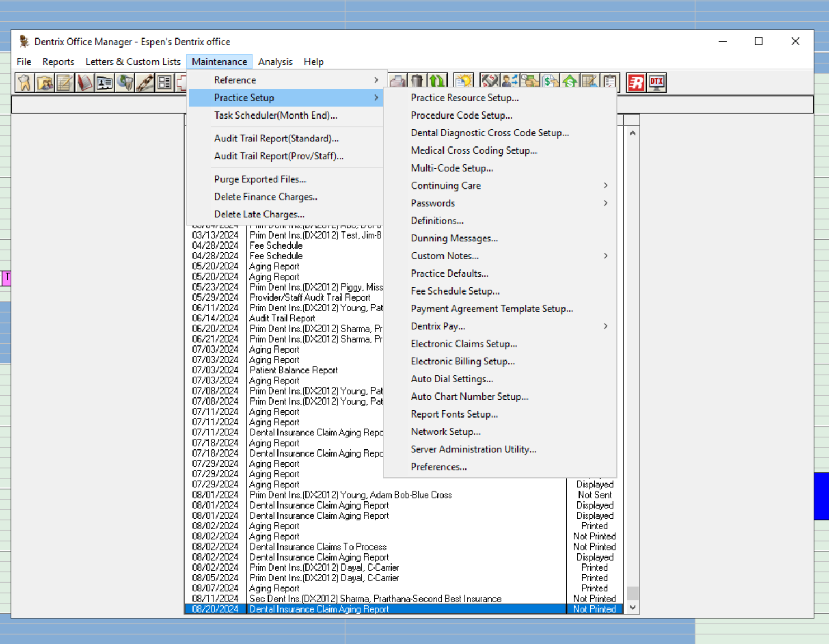Open Definitions

click(500, 221)
